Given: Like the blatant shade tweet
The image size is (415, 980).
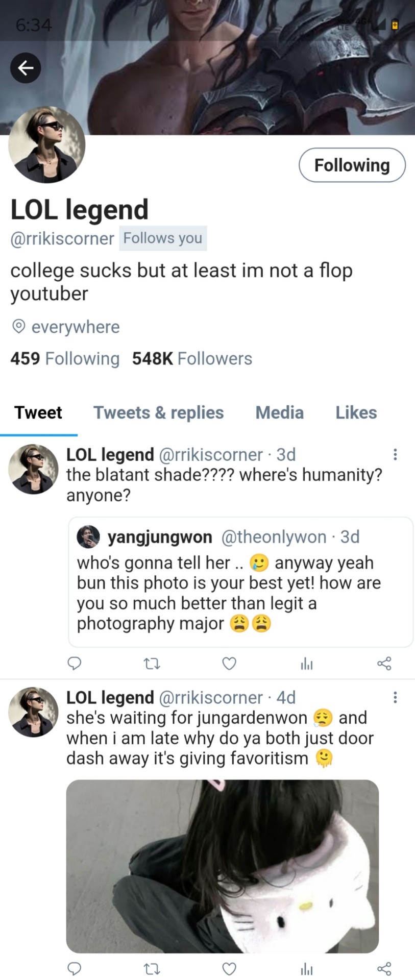Looking at the screenshot, I should (x=229, y=663).
